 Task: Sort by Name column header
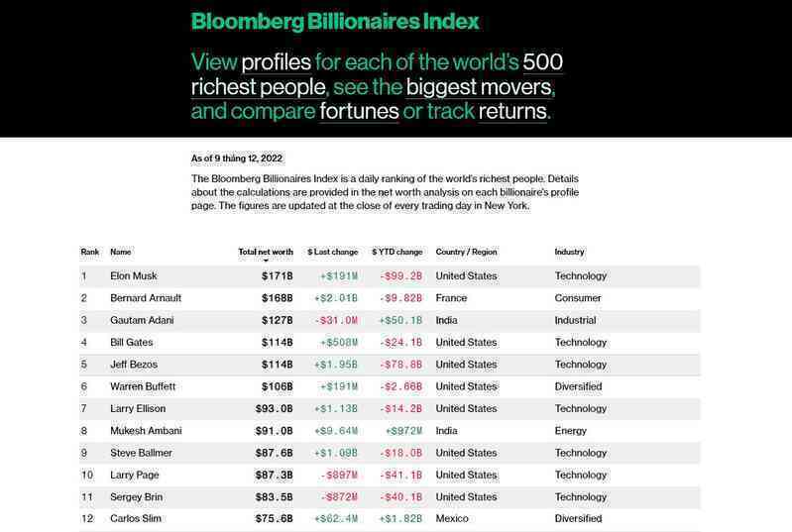coord(121,252)
